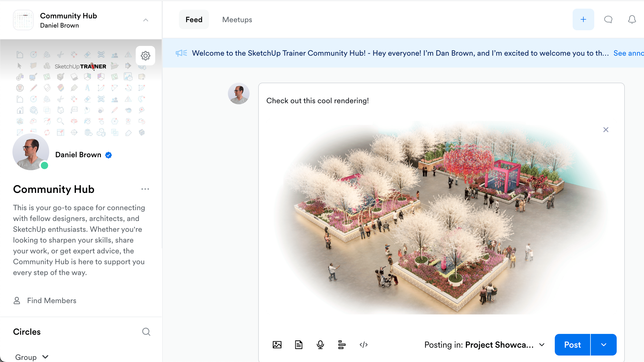The image size is (644, 362).
Task: Click the blue plus create button
Action: [x=583, y=19]
